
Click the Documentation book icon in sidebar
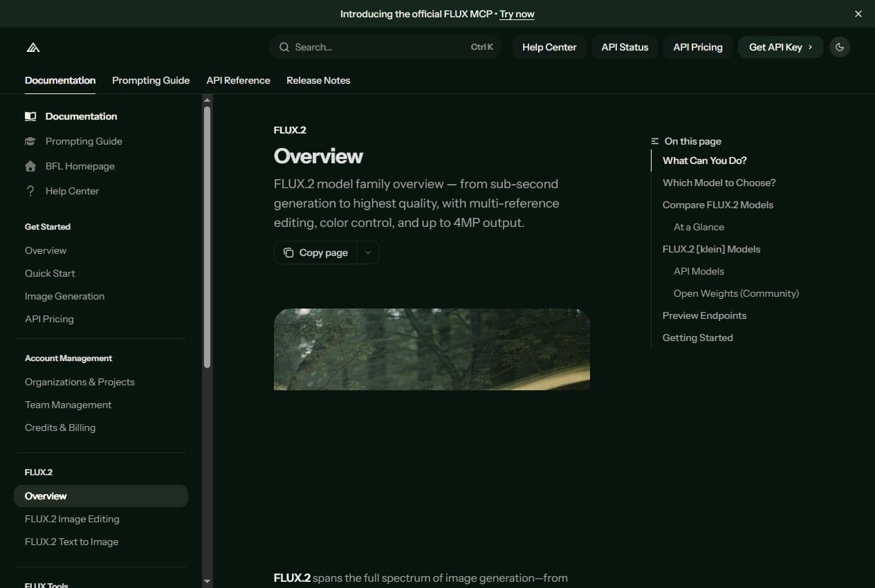[30, 116]
